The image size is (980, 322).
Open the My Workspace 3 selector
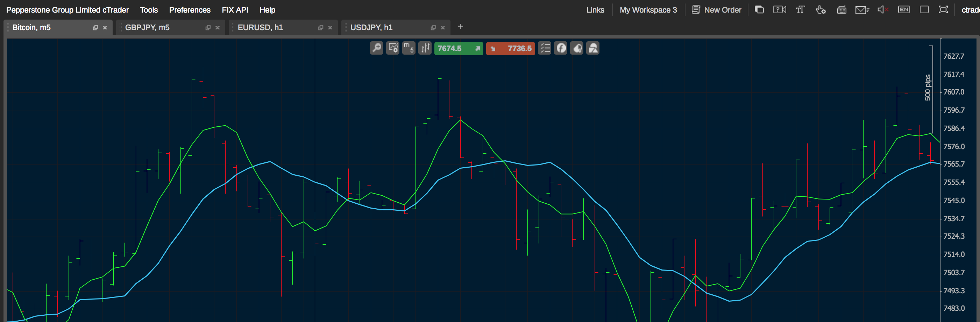coord(648,10)
